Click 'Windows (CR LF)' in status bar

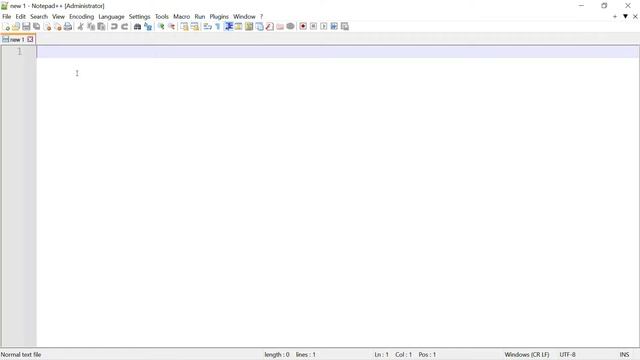tap(527, 355)
